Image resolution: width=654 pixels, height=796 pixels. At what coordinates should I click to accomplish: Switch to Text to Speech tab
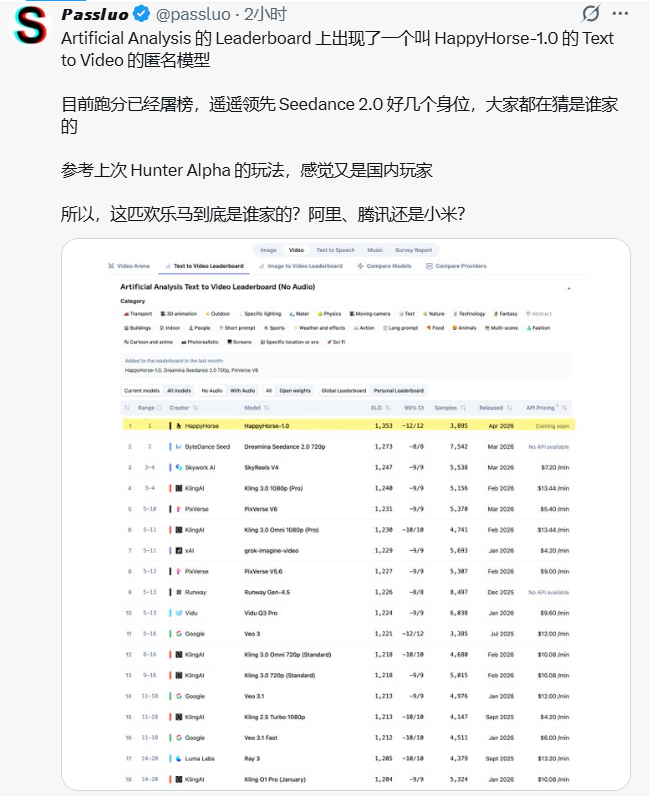[335, 250]
